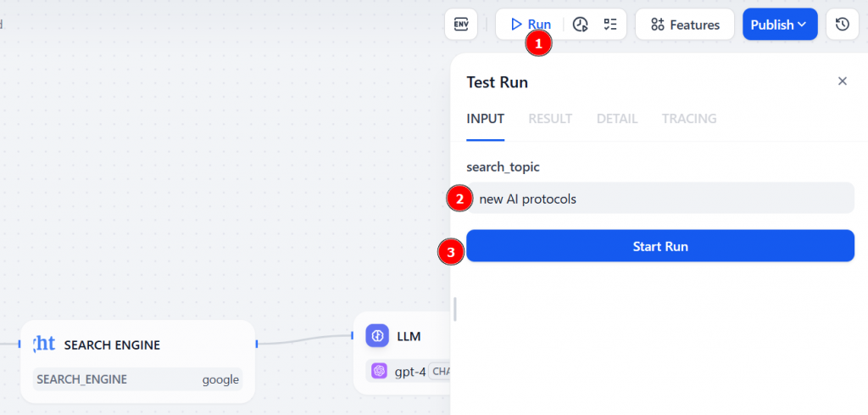
Task: Open the Features panel
Action: 685,25
